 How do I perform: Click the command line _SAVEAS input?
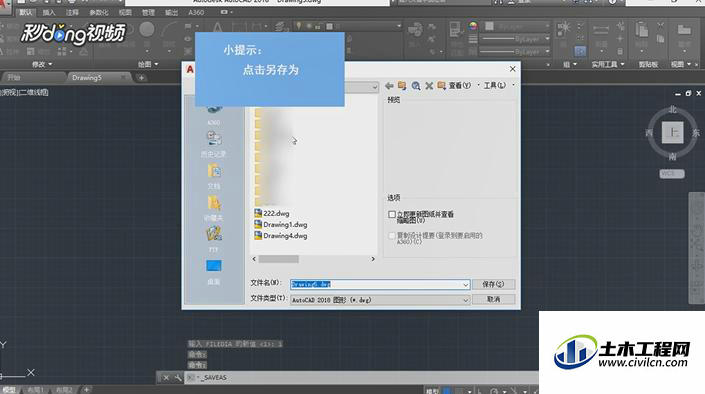(x=360, y=378)
